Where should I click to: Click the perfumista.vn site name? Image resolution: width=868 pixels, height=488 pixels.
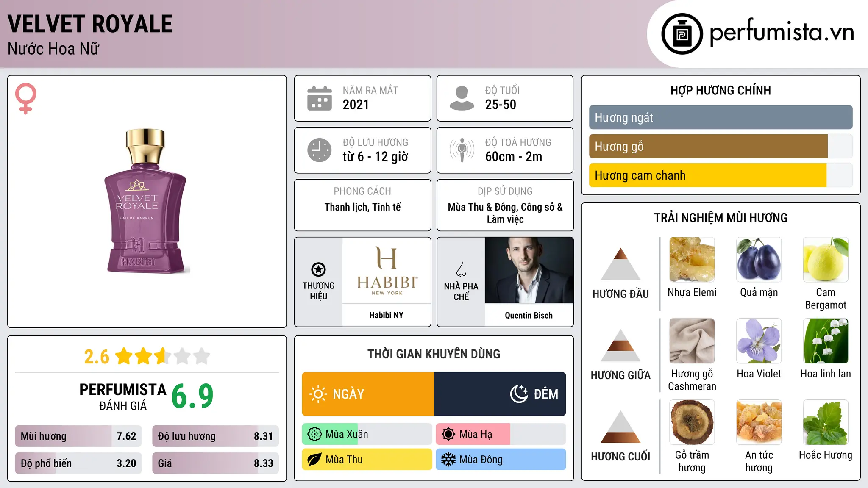(x=782, y=32)
